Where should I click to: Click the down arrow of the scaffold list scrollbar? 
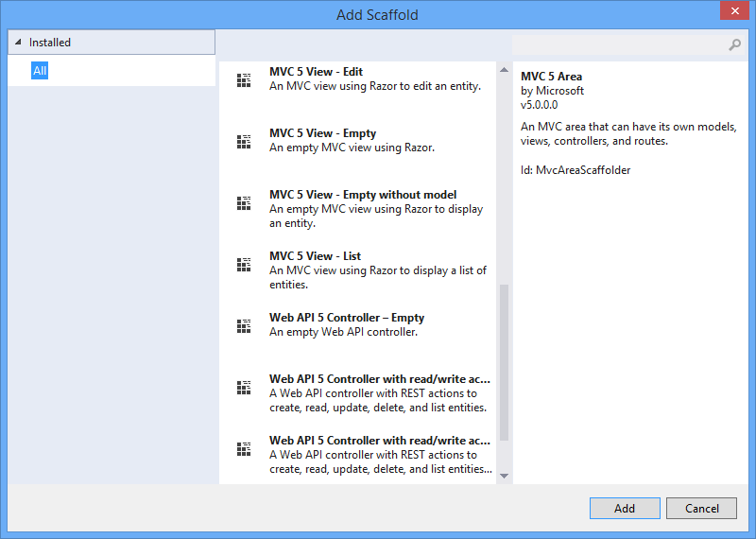tap(504, 476)
